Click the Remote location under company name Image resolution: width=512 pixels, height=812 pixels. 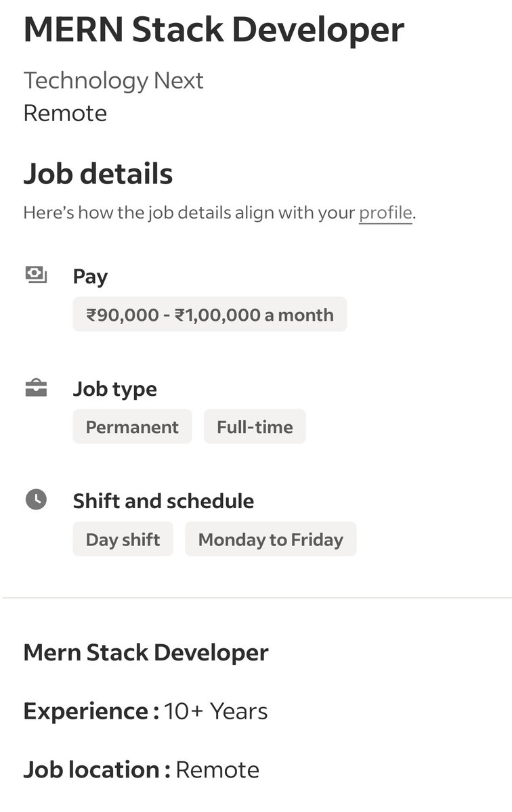65,113
